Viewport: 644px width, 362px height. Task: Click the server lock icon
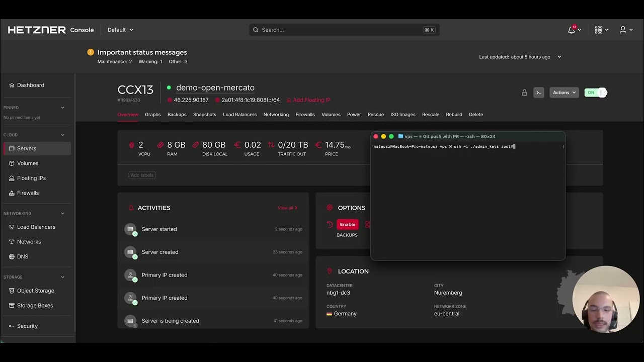pyautogui.click(x=524, y=93)
